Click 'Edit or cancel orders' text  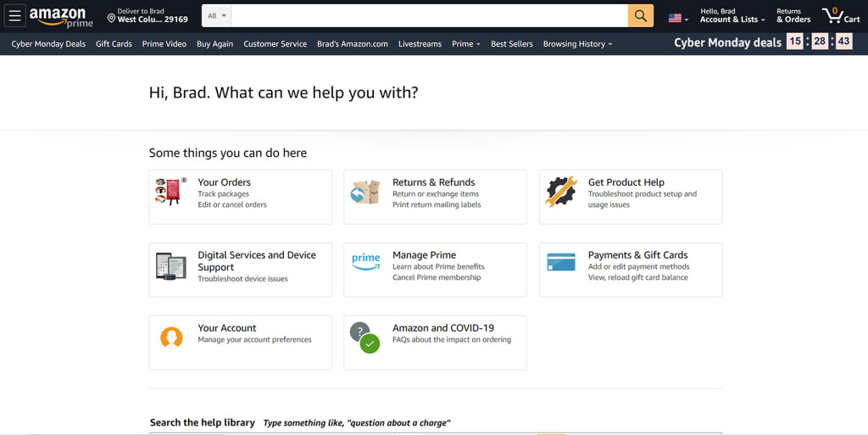pos(232,204)
